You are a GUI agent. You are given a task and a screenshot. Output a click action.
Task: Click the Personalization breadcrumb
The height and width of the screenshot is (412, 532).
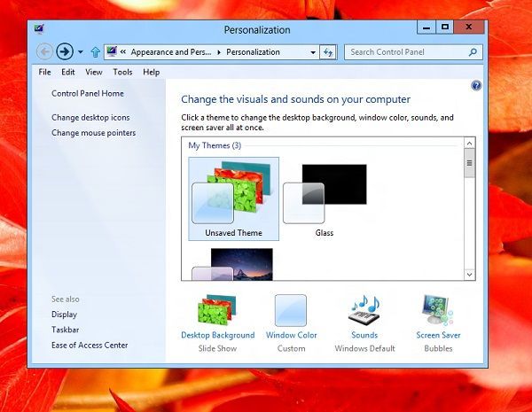click(253, 52)
